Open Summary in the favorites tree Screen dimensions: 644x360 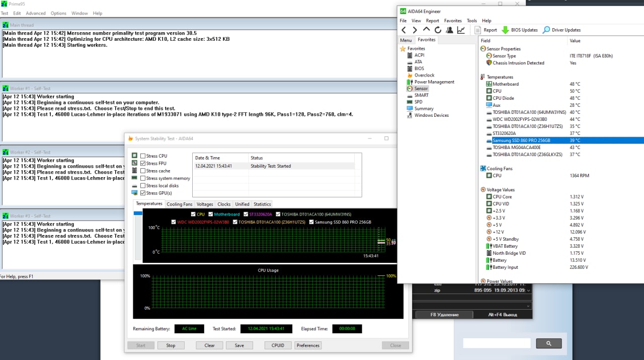click(424, 108)
